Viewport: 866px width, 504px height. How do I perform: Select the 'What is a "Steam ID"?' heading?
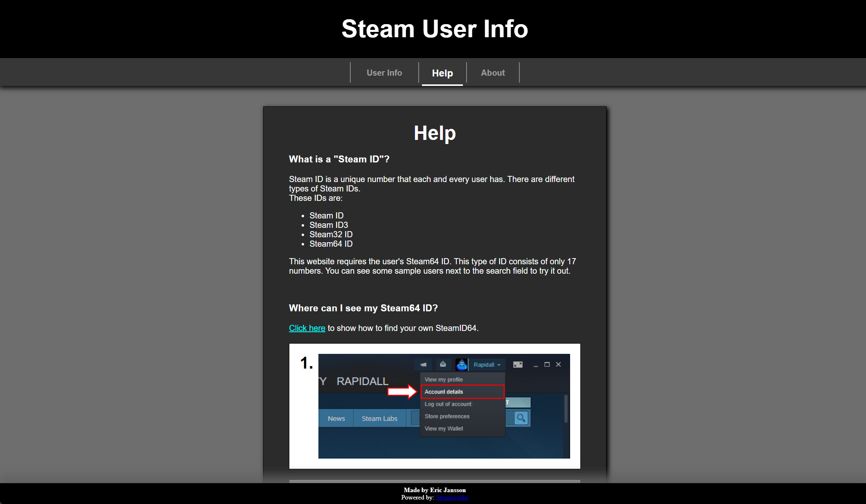(339, 159)
